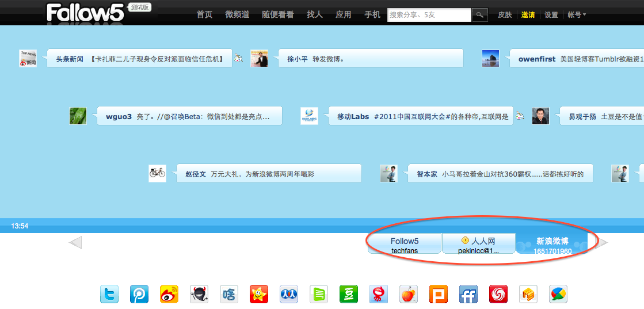Switch to 人人网 account tab
Screen dimensions: 644x309
[478, 243]
